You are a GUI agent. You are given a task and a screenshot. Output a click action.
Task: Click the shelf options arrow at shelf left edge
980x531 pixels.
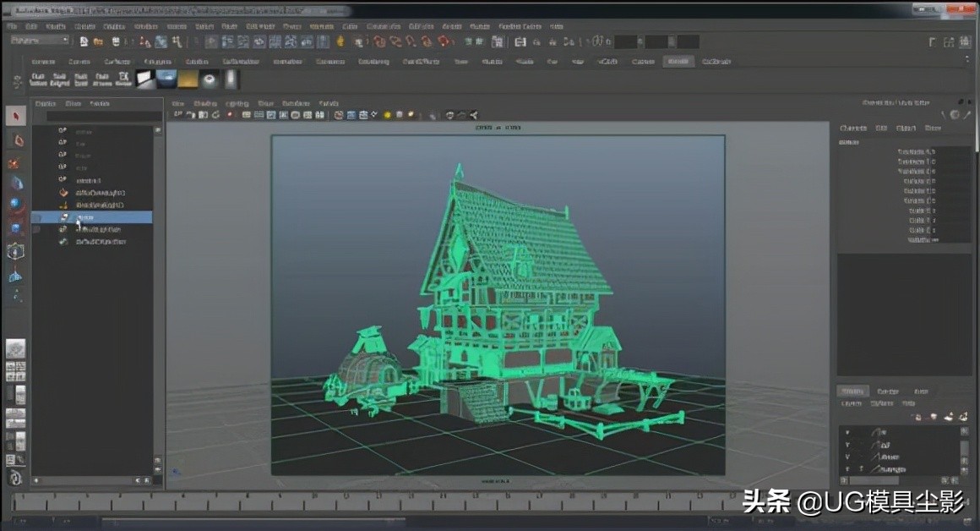point(16,81)
